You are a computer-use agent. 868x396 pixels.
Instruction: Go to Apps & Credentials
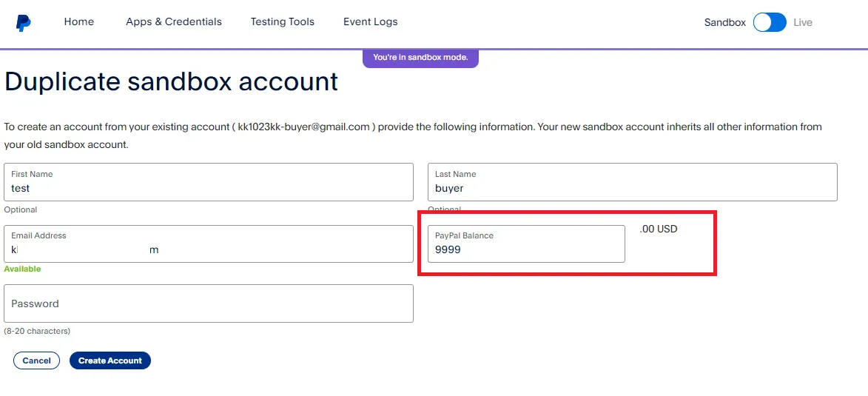click(x=174, y=22)
